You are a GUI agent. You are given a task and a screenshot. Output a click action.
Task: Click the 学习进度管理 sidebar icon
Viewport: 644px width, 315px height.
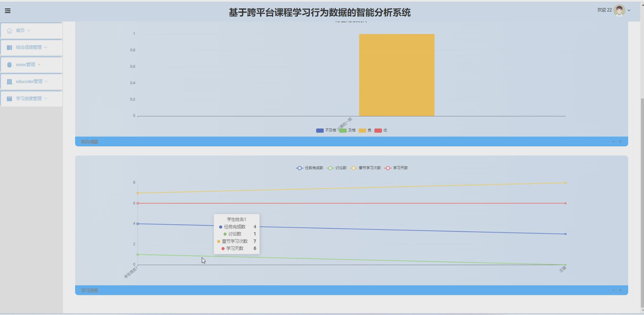9,98
